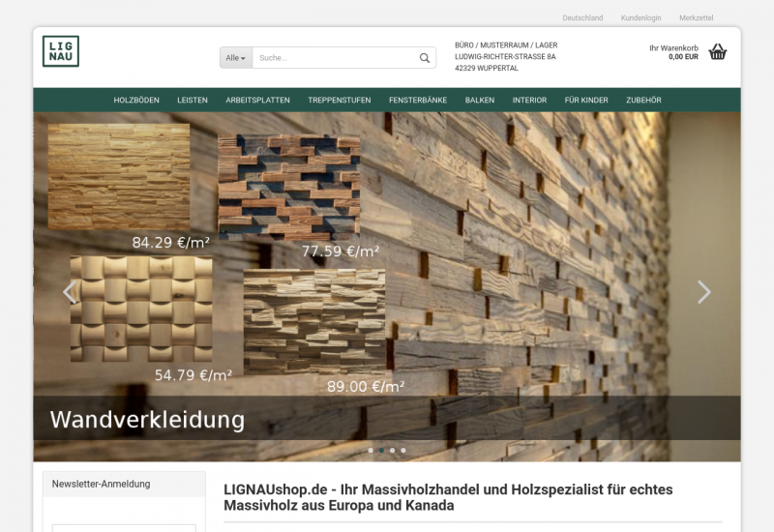
Task: Open the Merkzettel wishlist link
Action: pos(696,18)
